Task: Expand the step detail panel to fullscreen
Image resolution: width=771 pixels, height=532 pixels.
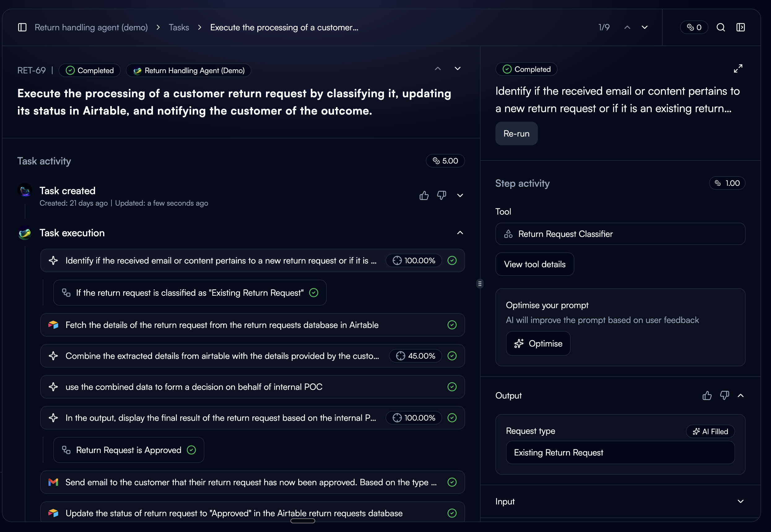Action: coord(738,69)
